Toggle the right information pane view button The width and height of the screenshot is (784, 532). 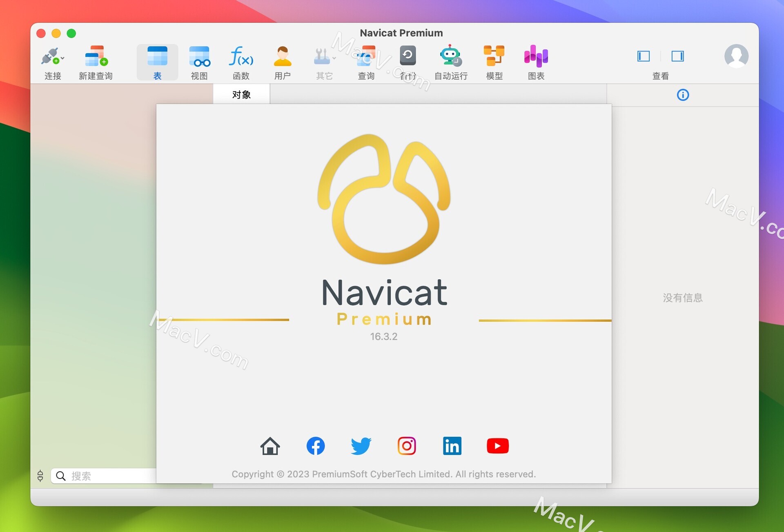(678, 56)
